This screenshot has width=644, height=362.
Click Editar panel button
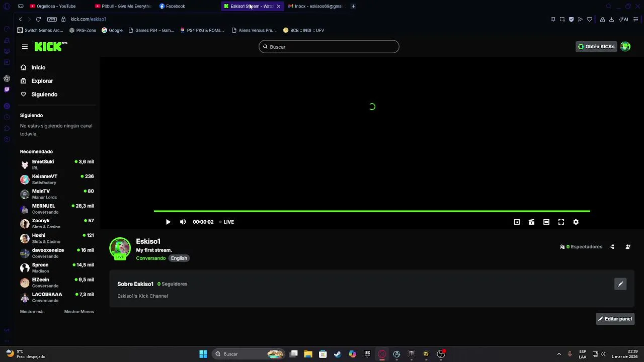[615, 319]
